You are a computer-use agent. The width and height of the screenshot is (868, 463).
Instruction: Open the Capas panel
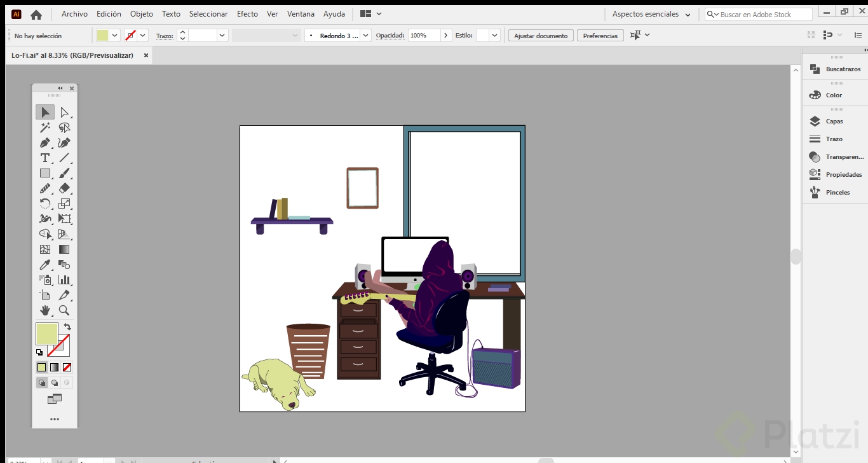click(x=834, y=121)
